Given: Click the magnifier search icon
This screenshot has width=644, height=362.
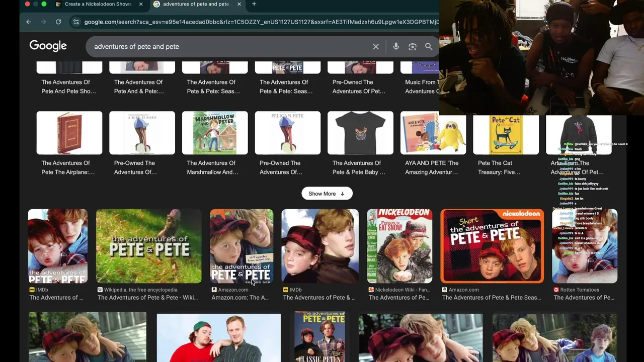Looking at the screenshot, I should 429,46.
